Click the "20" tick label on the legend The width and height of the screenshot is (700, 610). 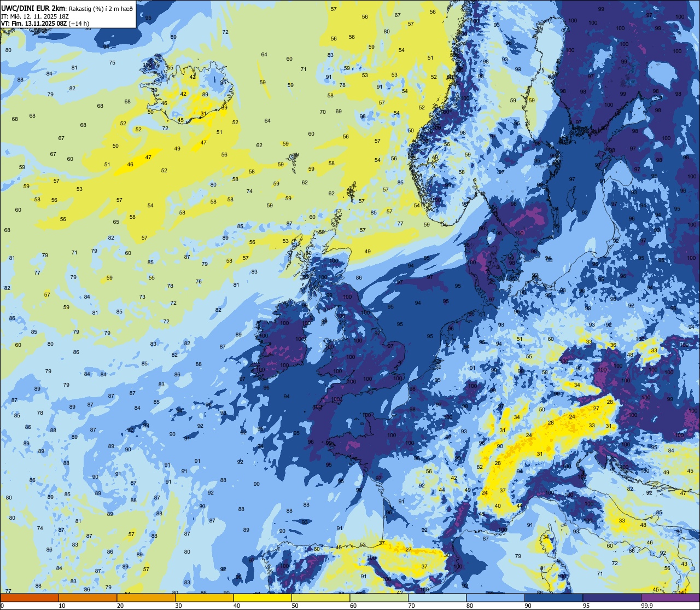(120, 606)
